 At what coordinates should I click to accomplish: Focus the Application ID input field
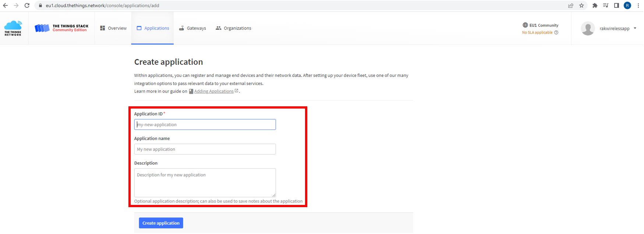(x=205, y=124)
